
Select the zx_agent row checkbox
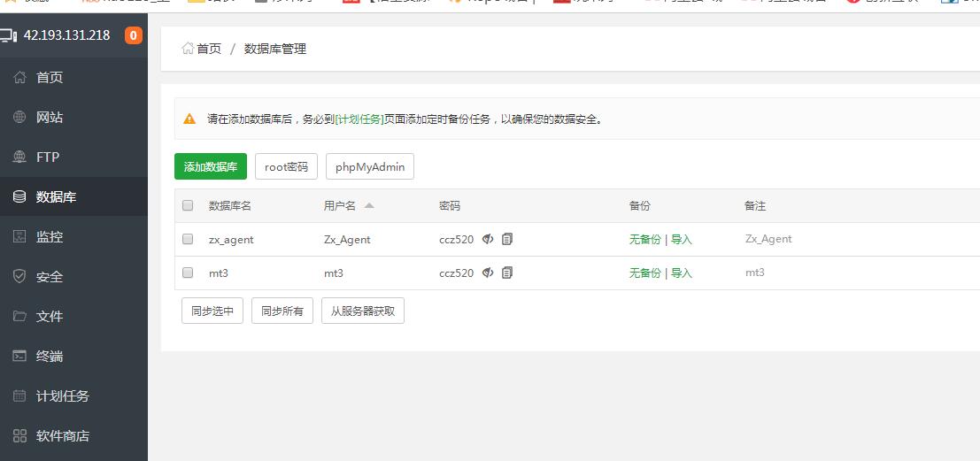click(188, 239)
